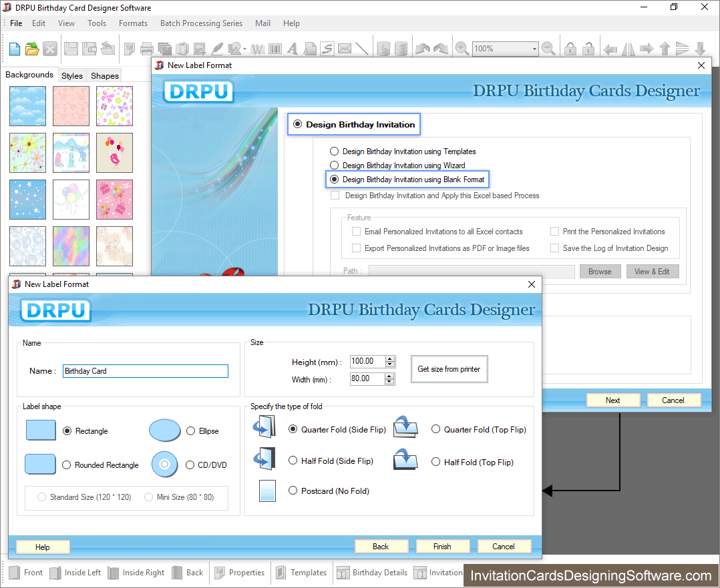Viewport: 720px width, 588px height.
Task: Increase the Height (mm) value
Action: [x=390, y=358]
